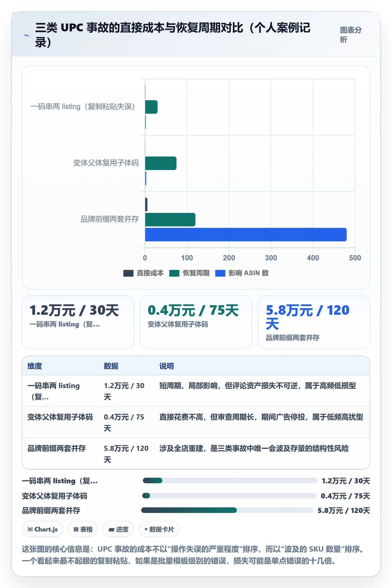
Task: Click the chart title heading text
Action: click(172, 35)
